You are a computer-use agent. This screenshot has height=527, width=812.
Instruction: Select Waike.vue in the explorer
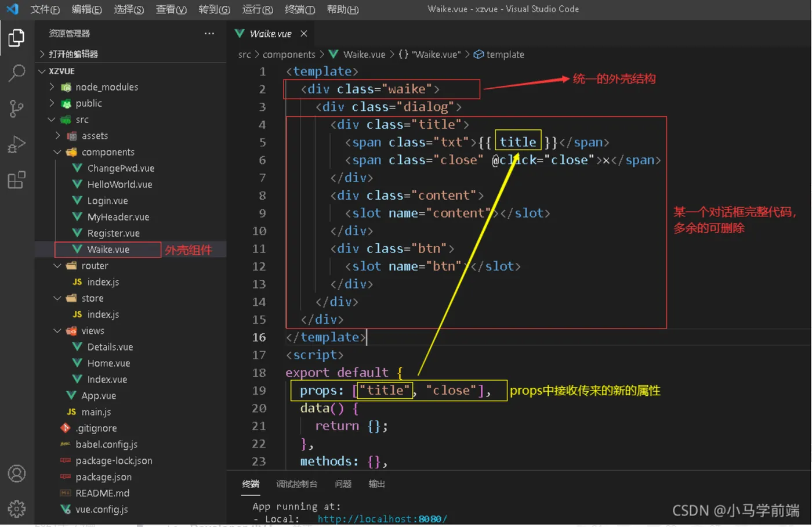tap(108, 249)
